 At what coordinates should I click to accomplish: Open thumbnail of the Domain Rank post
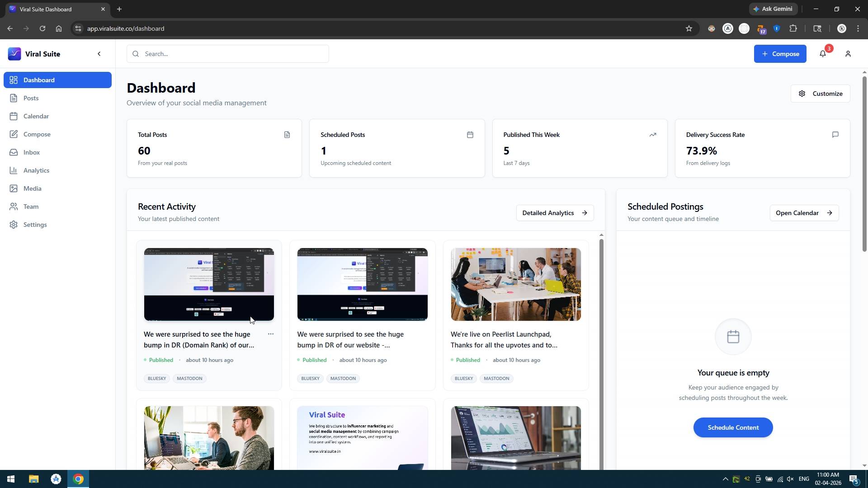pyautogui.click(x=209, y=284)
